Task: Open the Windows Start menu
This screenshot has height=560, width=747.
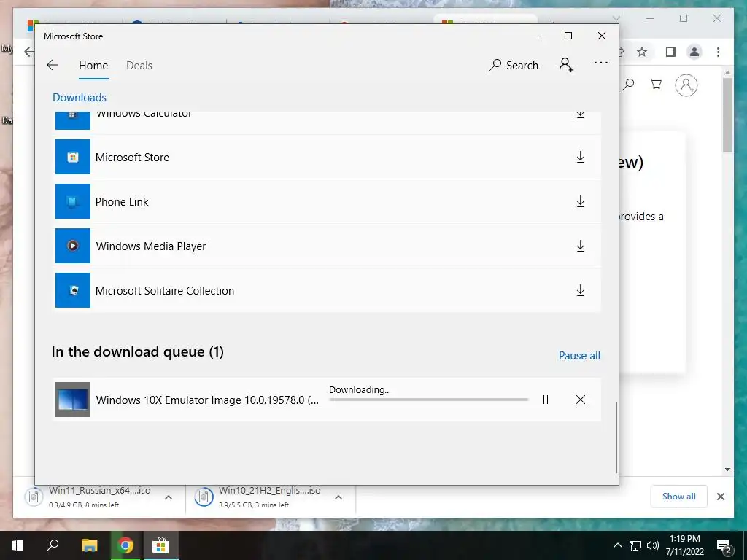Action: [x=18, y=545]
